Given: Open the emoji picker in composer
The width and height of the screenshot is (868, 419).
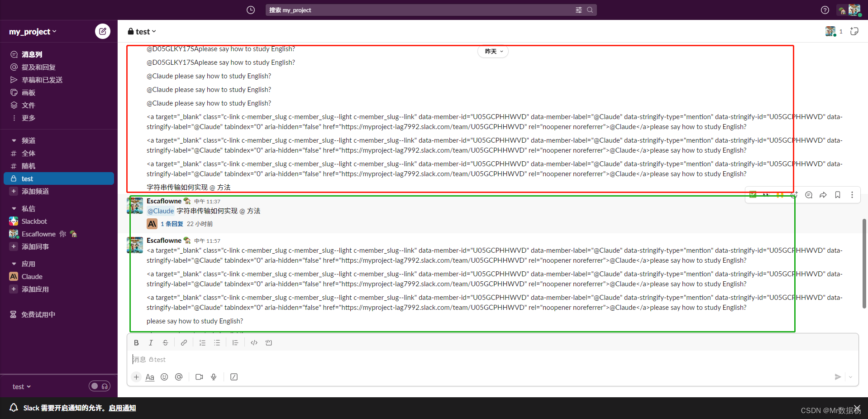Looking at the screenshot, I should click(164, 377).
